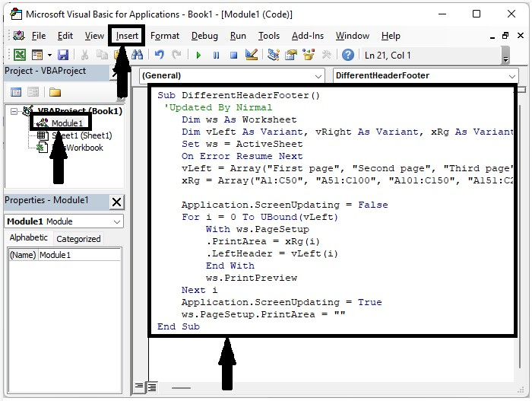Switch to the Categorized properties tab

(78, 239)
